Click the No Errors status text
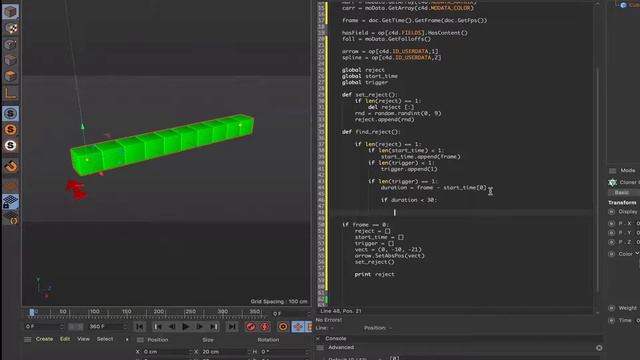 329,320
